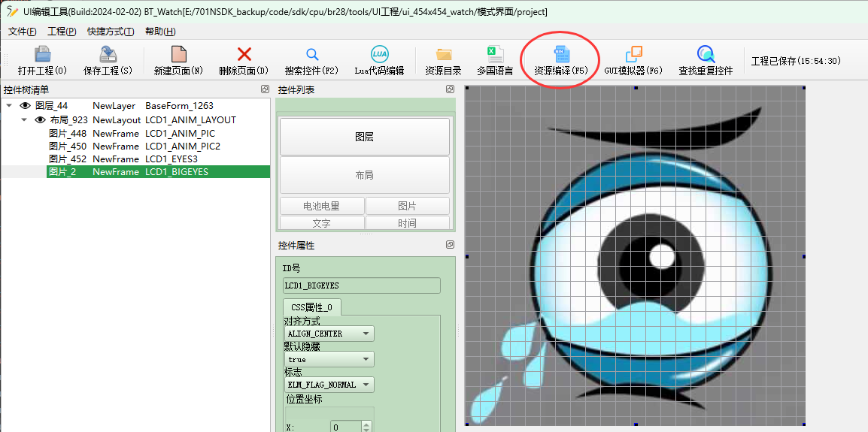The image size is (868, 432).
Task: Compile resources with 资源编译(F5)
Action: [561, 62]
